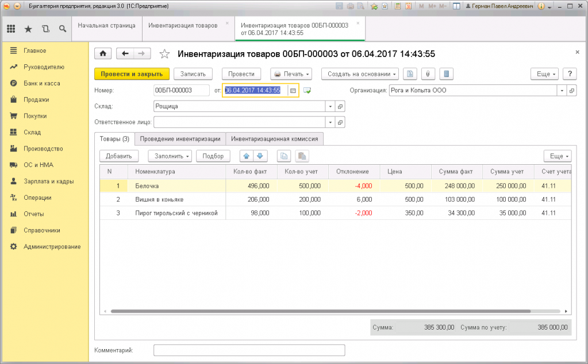Click the copy rows icon above the table

tap(283, 156)
